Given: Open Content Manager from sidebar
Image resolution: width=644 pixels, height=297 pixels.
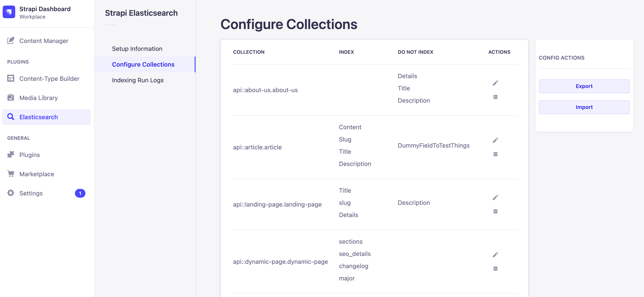Looking at the screenshot, I should [44, 41].
